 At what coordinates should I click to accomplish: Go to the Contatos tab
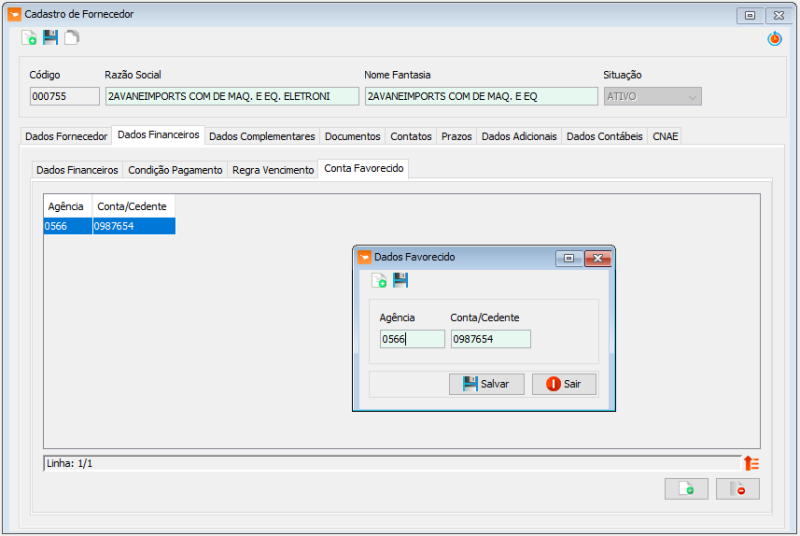[x=411, y=136]
